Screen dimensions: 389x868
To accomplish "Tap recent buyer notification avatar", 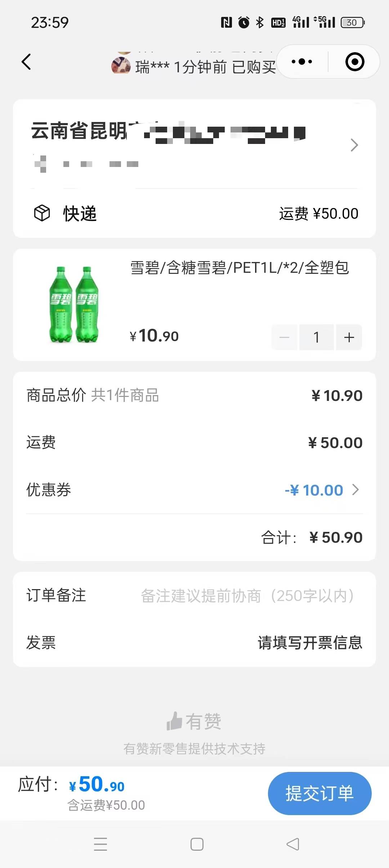I will click(x=121, y=65).
